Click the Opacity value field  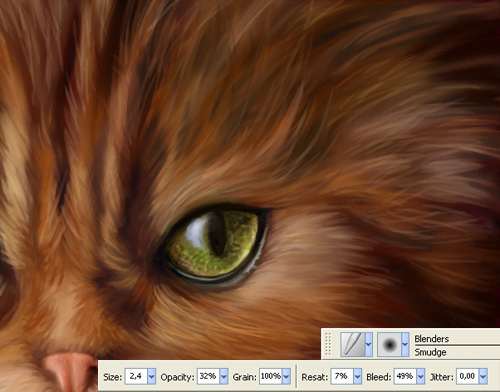pos(208,376)
